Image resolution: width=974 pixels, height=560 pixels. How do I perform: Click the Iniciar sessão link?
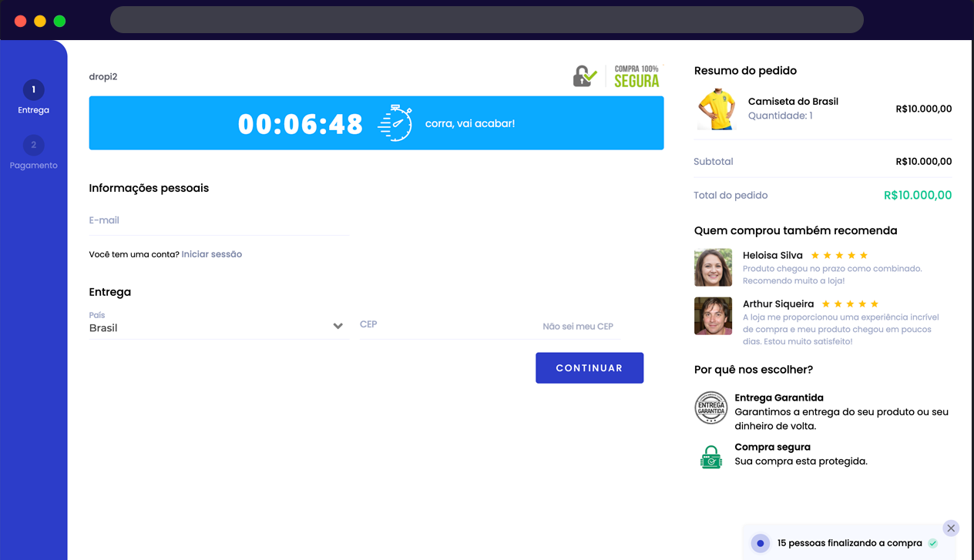pos(211,254)
